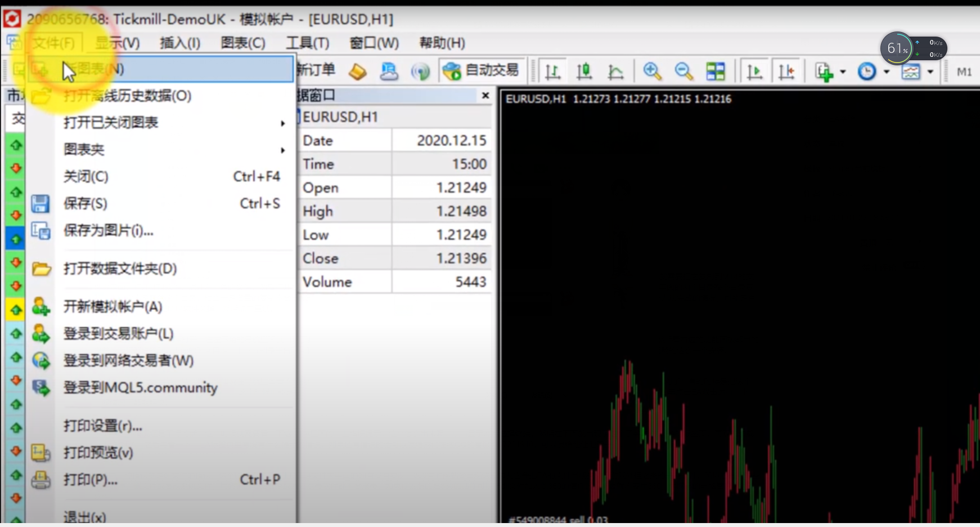Close the data window panel

pyautogui.click(x=485, y=96)
